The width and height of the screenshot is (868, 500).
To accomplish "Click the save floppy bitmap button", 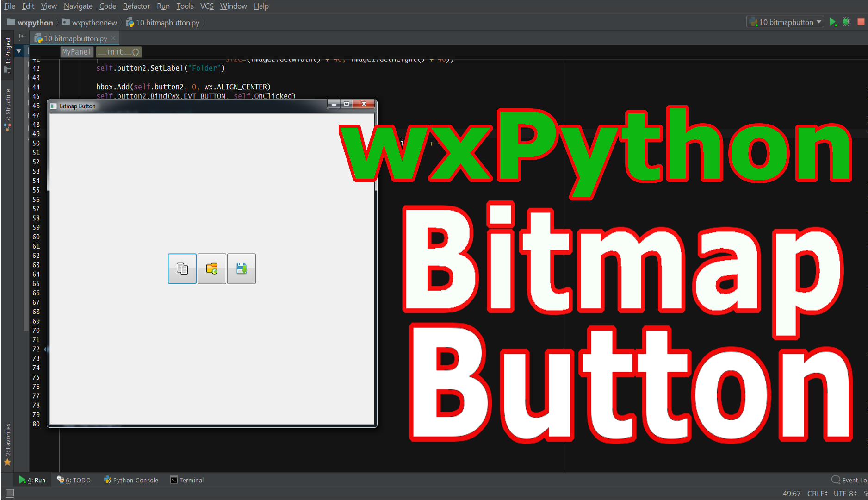I will click(x=242, y=269).
